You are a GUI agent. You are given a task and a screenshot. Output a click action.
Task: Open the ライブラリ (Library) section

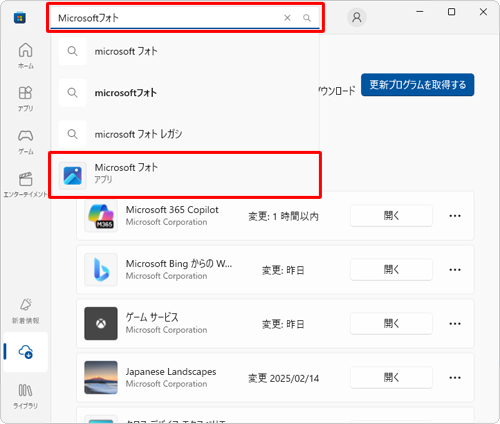[26, 396]
